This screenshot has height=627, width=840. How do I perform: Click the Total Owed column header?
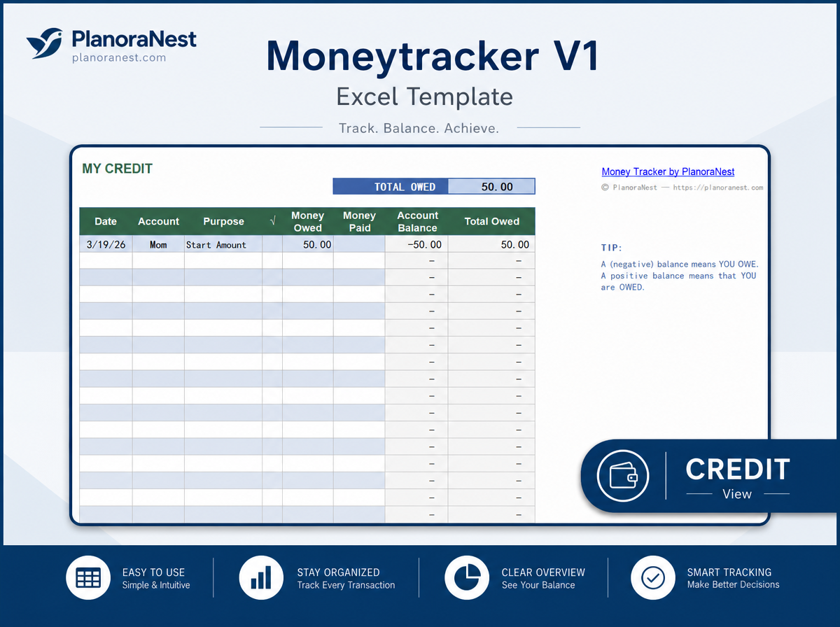pyautogui.click(x=491, y=221)
